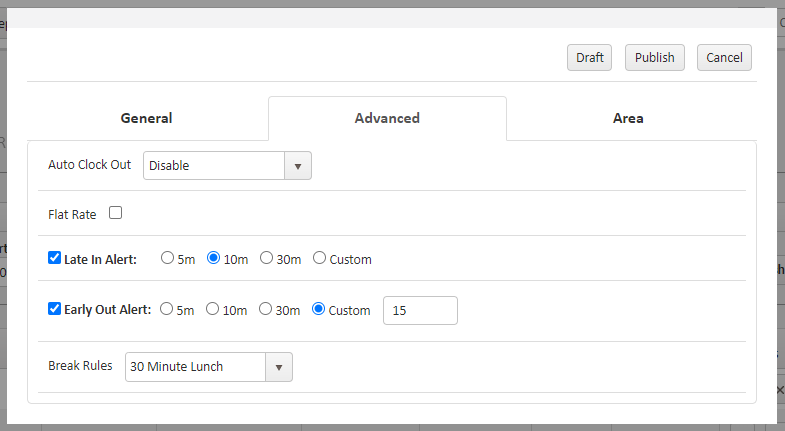Click the Break Rules dropdown arrow

tap(279, 367)
